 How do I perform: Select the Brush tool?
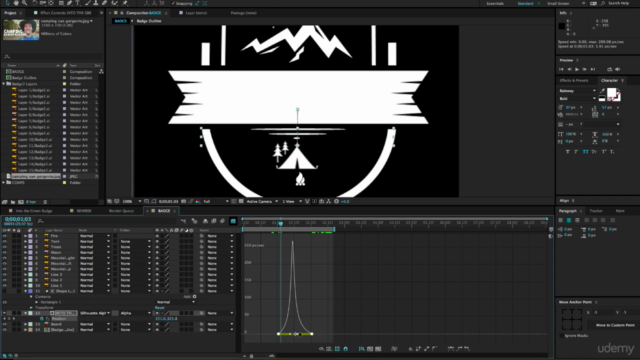tap(87, 3)
